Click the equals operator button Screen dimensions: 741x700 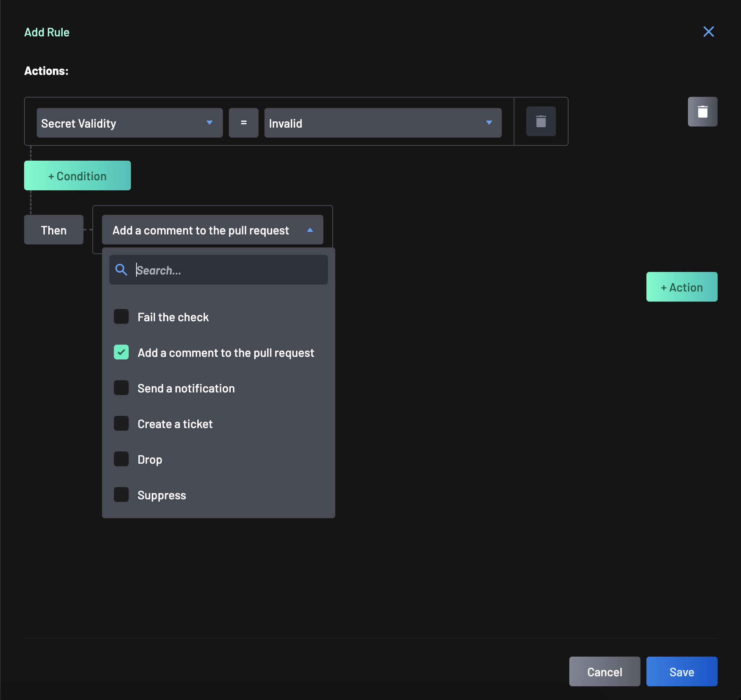point(243,123)
